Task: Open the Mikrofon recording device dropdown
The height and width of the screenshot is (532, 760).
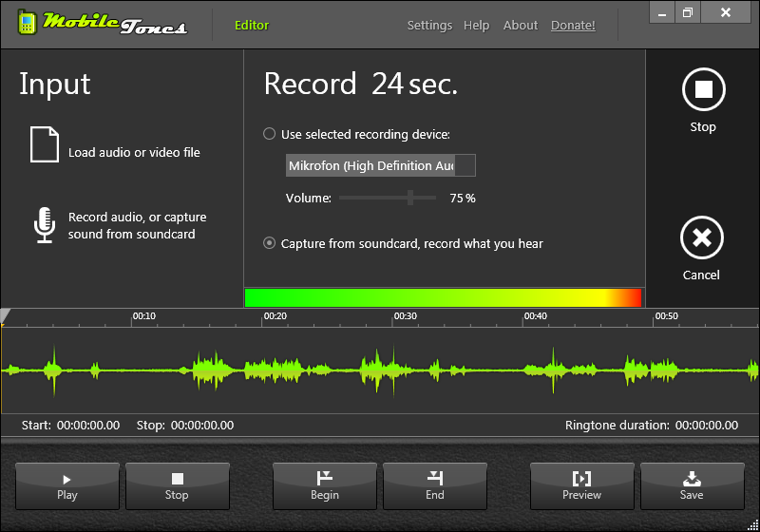Action: pos(465,166)
